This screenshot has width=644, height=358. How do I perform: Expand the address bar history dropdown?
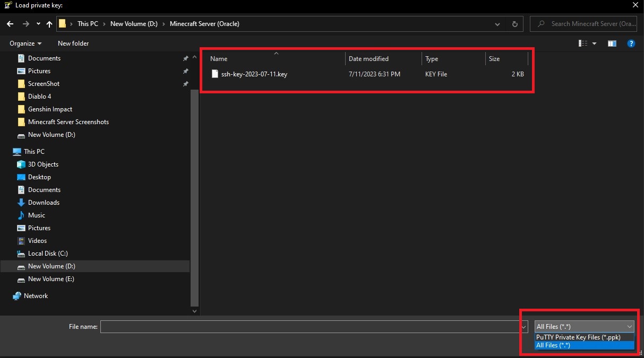(x=497, y=24)
